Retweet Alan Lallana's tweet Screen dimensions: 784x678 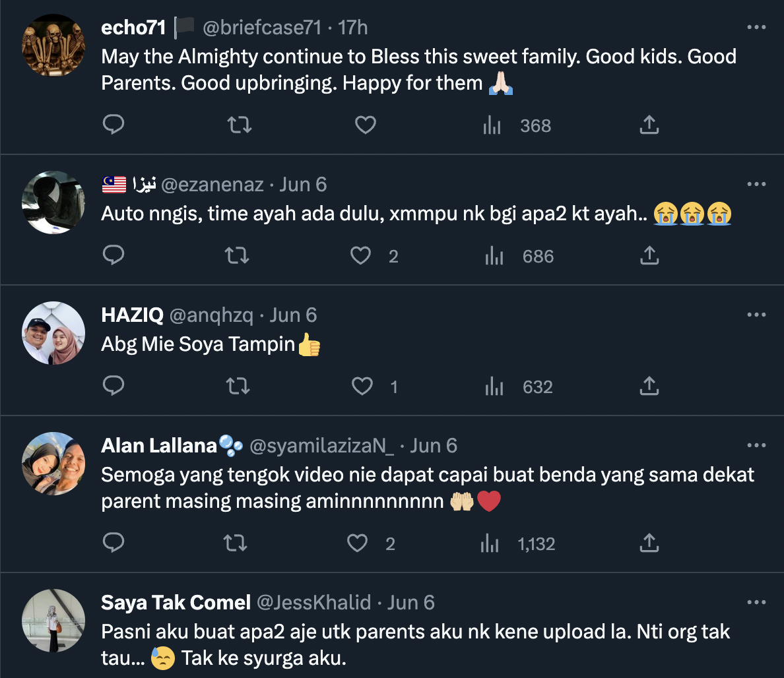point(236,543)
